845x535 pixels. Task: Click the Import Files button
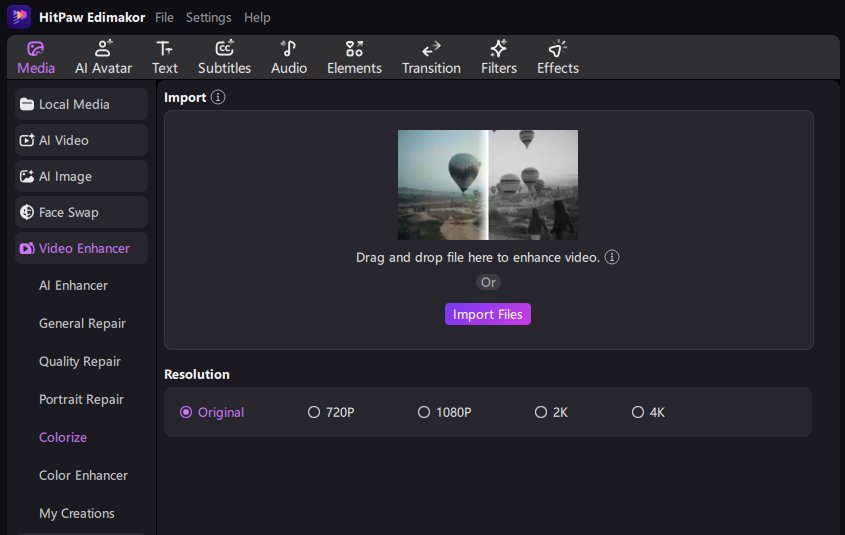point(488,314)
